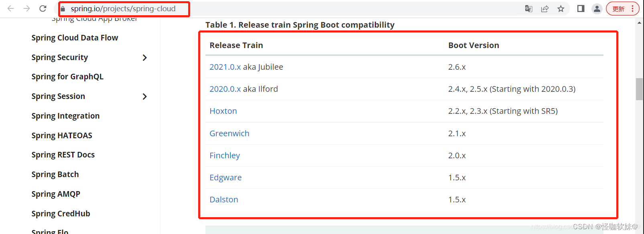Open the translate page icon

[529, 9]
